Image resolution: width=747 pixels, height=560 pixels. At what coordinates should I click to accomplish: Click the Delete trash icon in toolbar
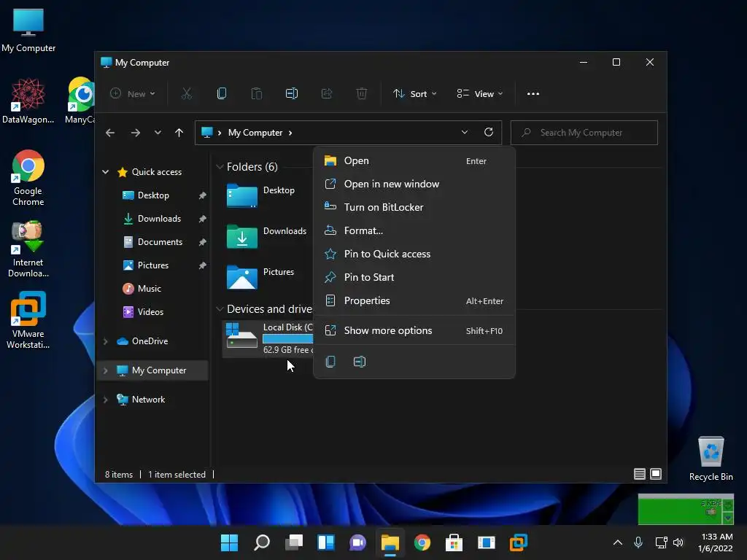(x=362, y=94)
